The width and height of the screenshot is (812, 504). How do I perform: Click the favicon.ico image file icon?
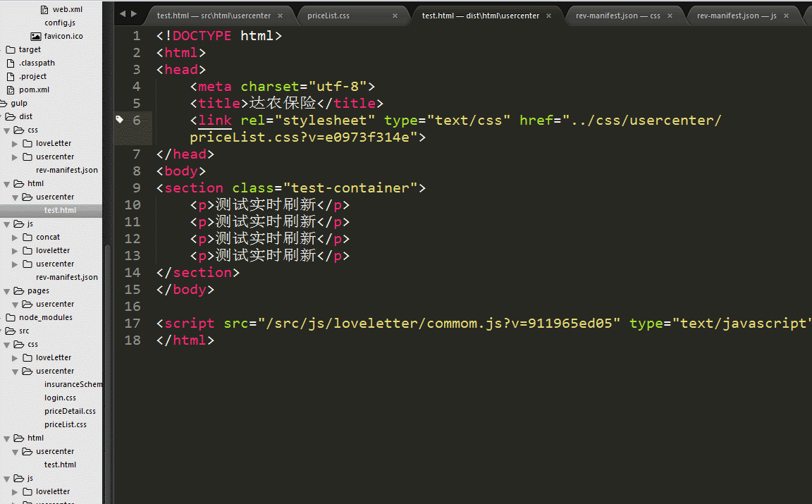[x=36, y=36]
